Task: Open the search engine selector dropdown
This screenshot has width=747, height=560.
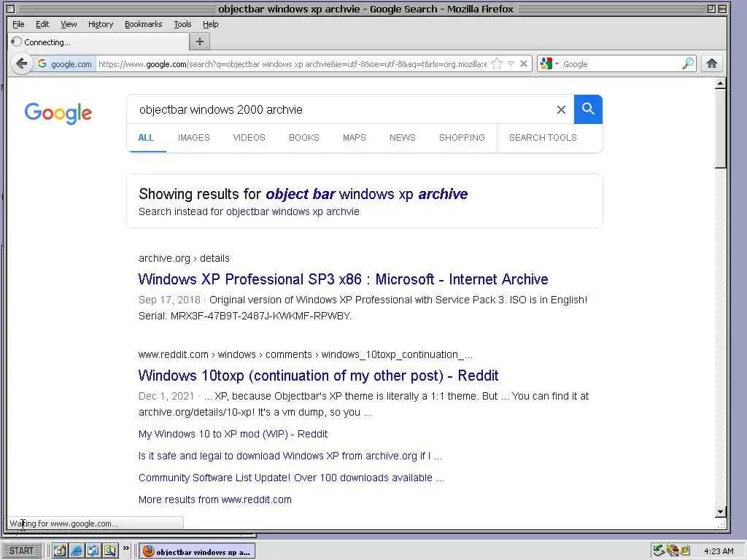Action: pyautogui.click(x=549, y=64)
